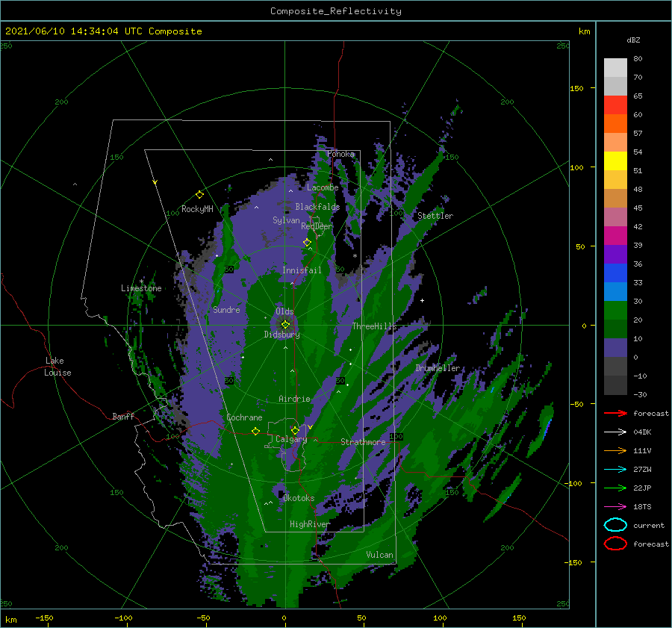Click the magenta 39 dBZ color swatch
Image resolution: width=672 pixels, height=628 pixels.
pyautogui.click(x=615, y=236)
